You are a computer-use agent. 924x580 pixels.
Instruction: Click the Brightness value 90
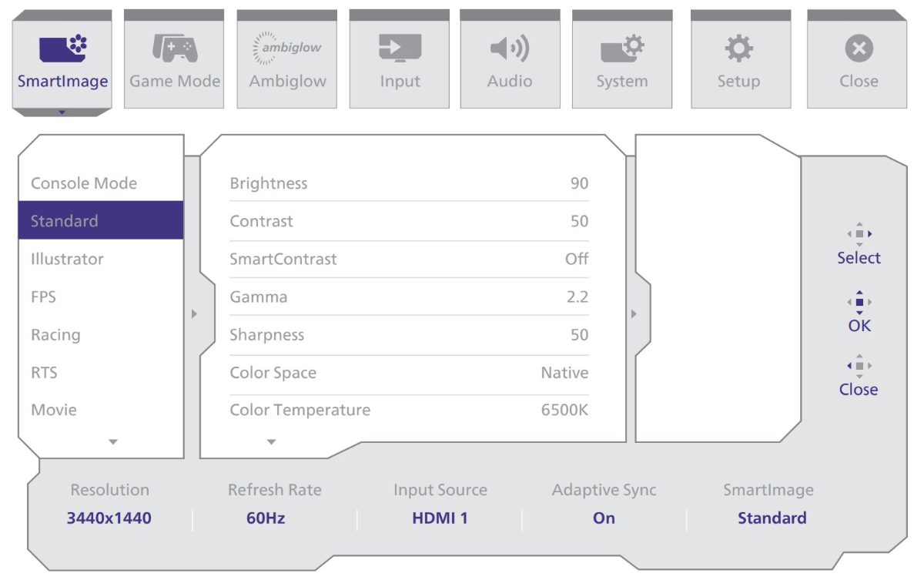click(x=579, y=183)
